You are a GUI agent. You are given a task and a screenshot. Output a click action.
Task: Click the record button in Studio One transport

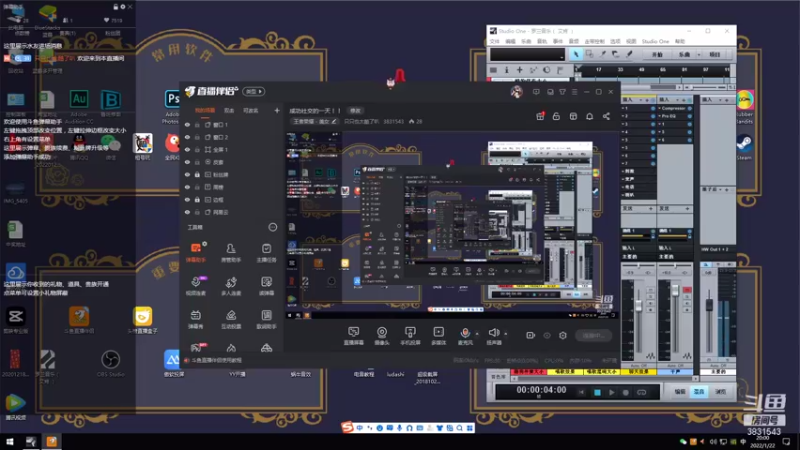[x=626, y=392]
